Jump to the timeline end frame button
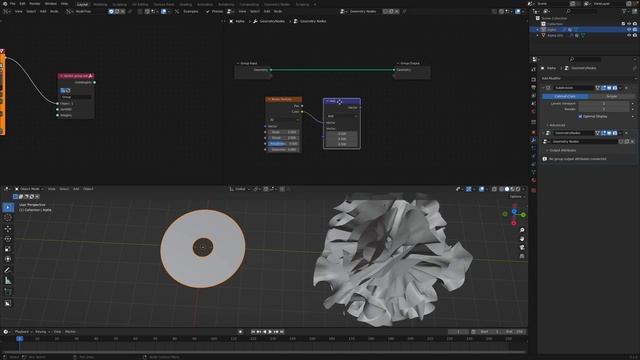The height and width of the screenshot is (360, 640). pos(282,332)
